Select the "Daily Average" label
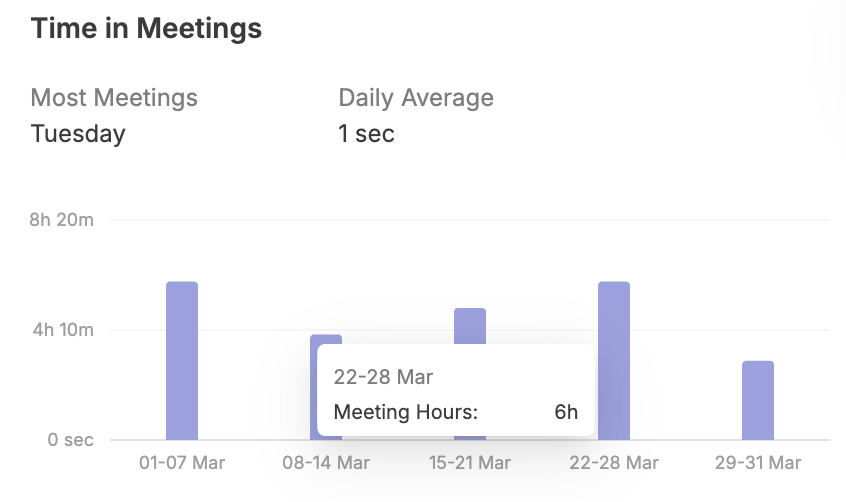 (x=416, y=98)
